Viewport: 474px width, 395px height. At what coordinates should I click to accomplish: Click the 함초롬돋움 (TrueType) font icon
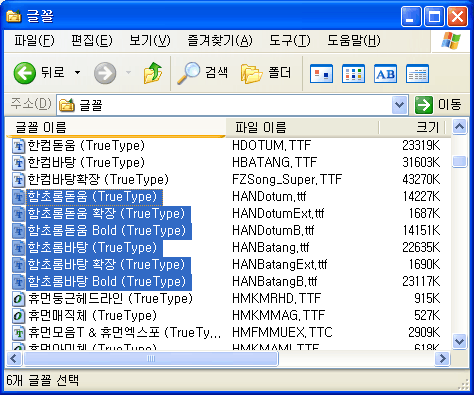pos(19,197)
